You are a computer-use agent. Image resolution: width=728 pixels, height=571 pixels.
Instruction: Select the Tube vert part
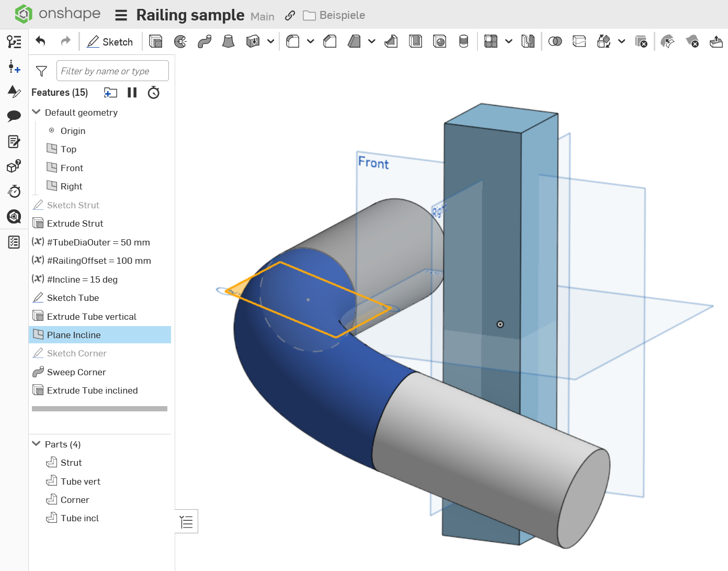tap(80, 482)
